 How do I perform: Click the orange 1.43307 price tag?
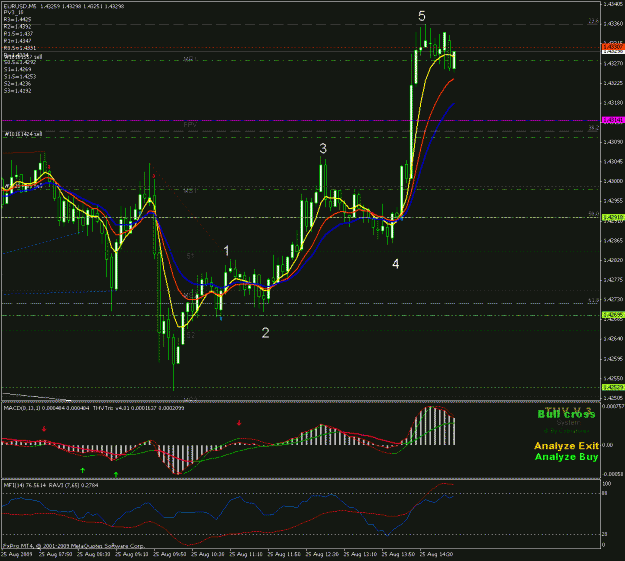(x=613, y=47)
